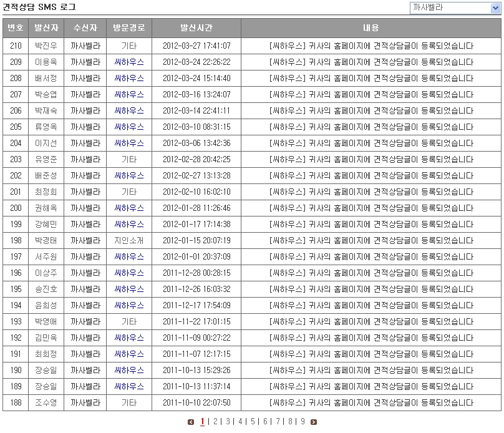Select page 7 in the pager
Viewport: 504px width, 433px height.
pyautogui.click(x=278, y=422)
